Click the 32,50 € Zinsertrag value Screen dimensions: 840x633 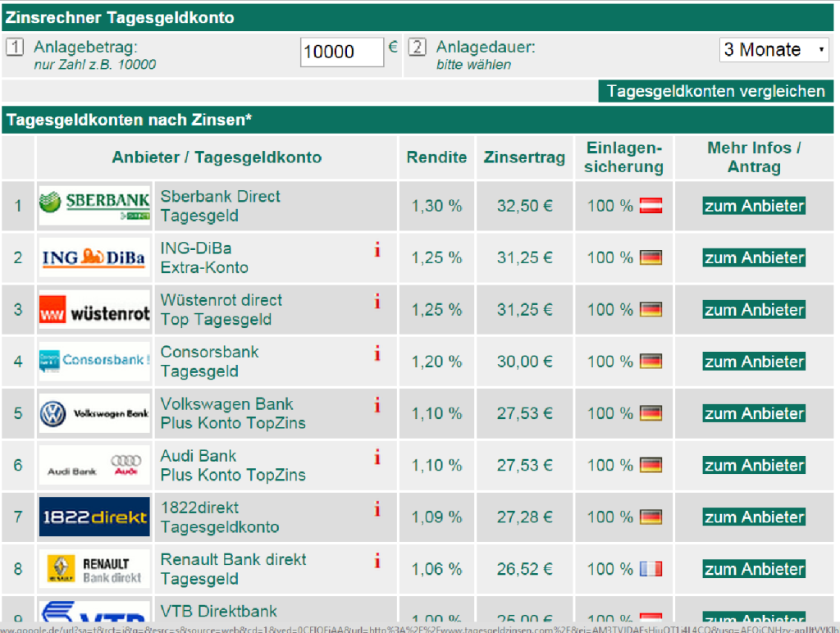(x=524, y=206)
